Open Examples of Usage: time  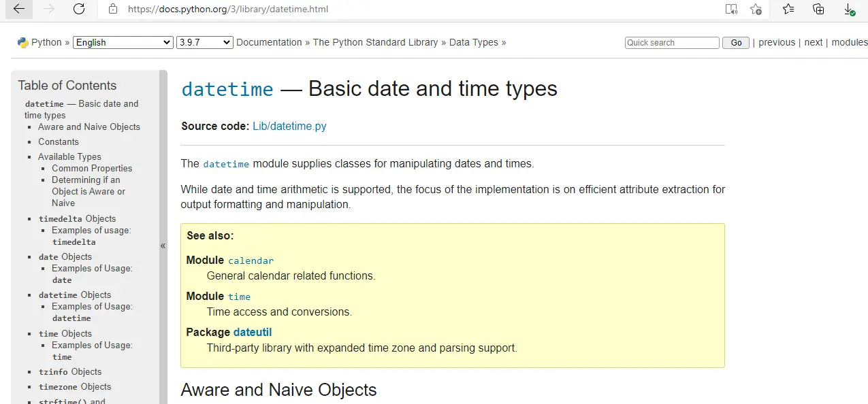point(92,350)
